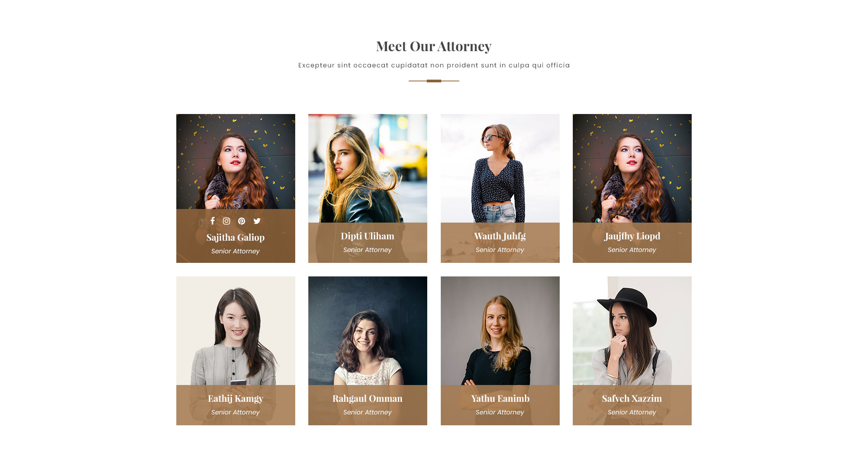
Task: Open Dipti Uliham's profile name link
Action: [368, 236]
